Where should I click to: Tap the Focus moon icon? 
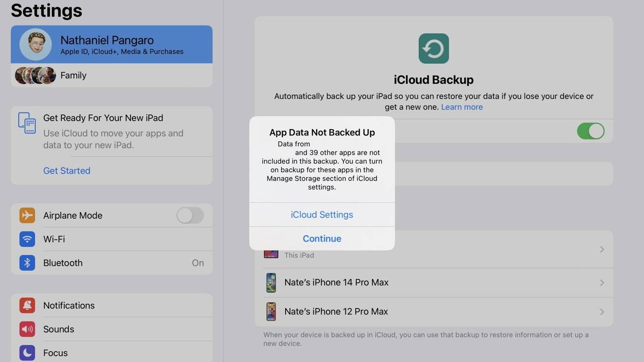[x=27, y=353]
